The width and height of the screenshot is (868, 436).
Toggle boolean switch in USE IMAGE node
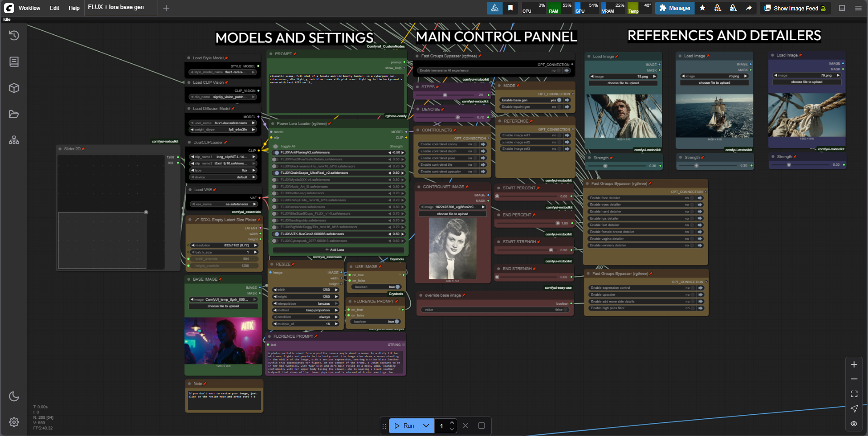click(x=397, y=287)
